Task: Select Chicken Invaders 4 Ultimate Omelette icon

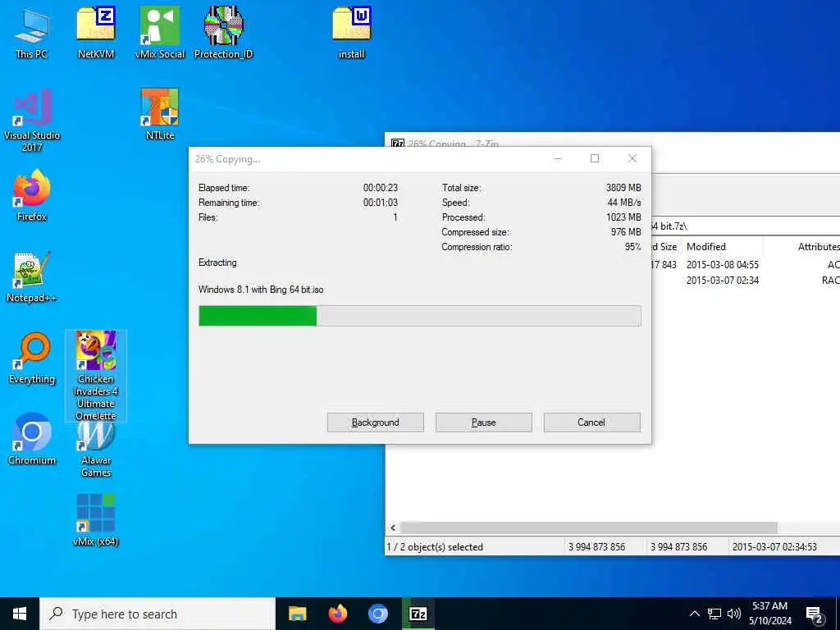Action: (96, 376)
